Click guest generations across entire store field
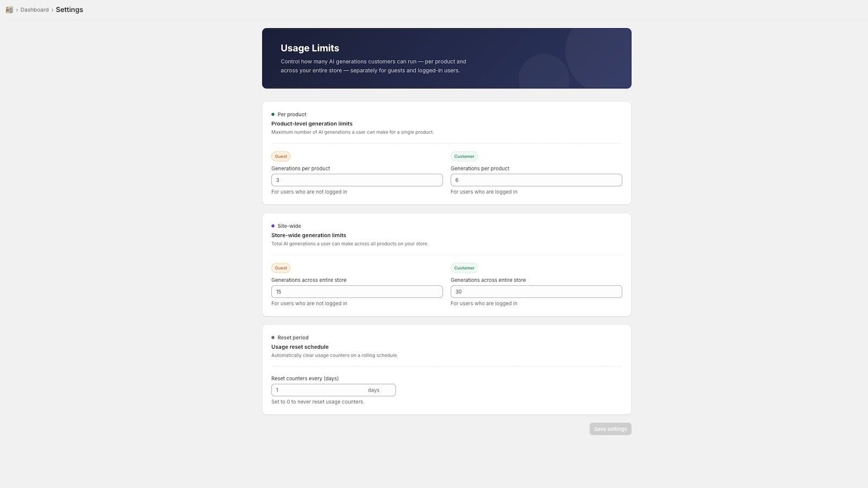Viewport: 868px width, 488px height. [x=356, y=292]
